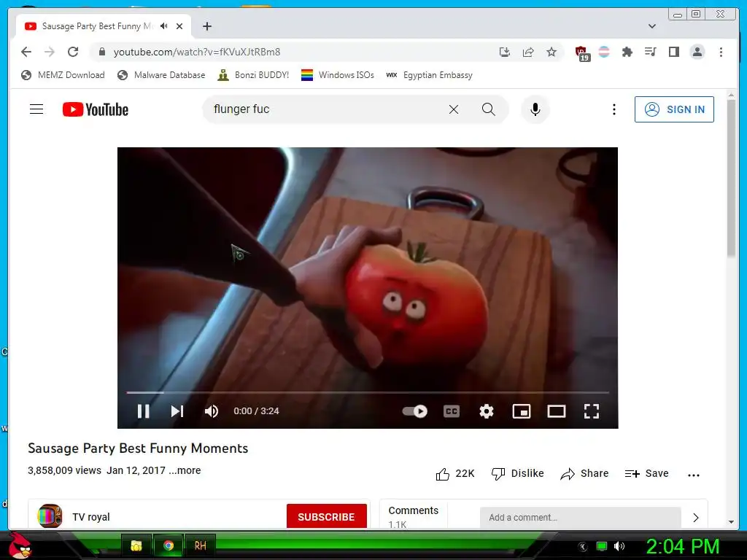Mute the video player volume

pyautogui.click(x=211, y=411)
